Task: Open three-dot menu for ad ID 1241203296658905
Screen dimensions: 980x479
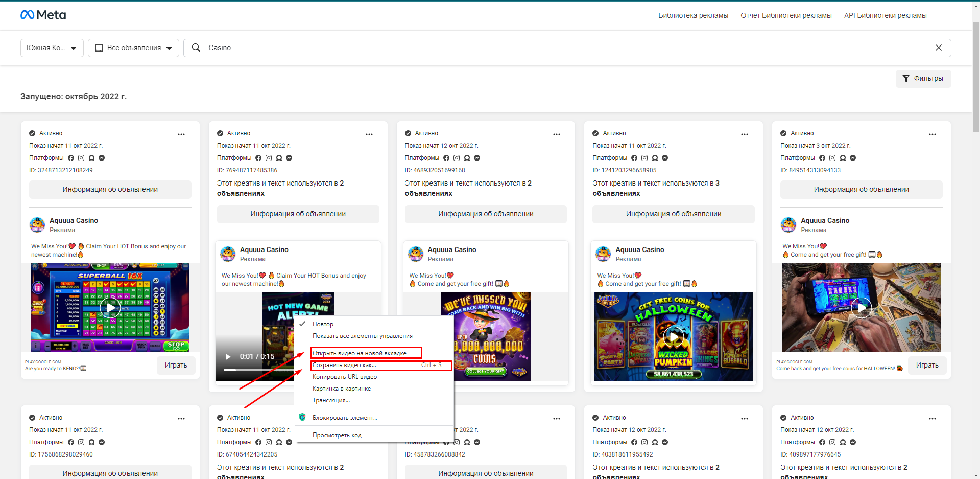Action: click(745, 134)
